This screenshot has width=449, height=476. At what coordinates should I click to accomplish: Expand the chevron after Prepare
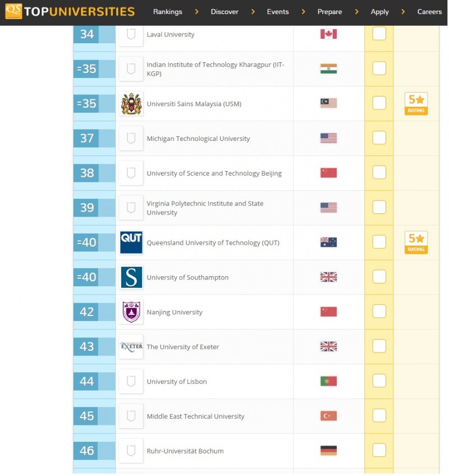[x=356, y=12]
